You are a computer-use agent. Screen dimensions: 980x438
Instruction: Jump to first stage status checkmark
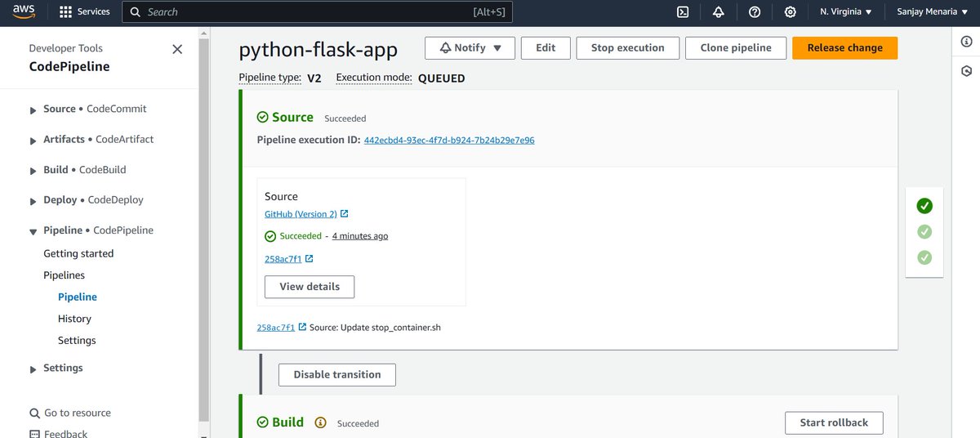(924, 206)
